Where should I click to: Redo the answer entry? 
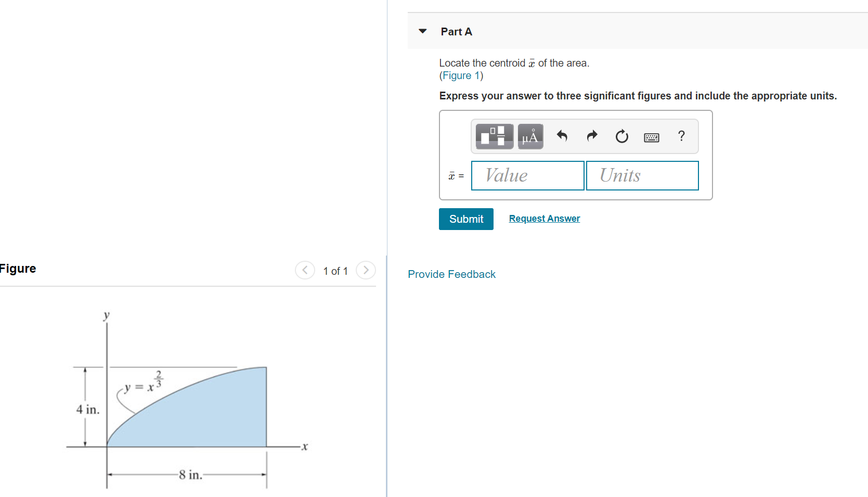592,136
